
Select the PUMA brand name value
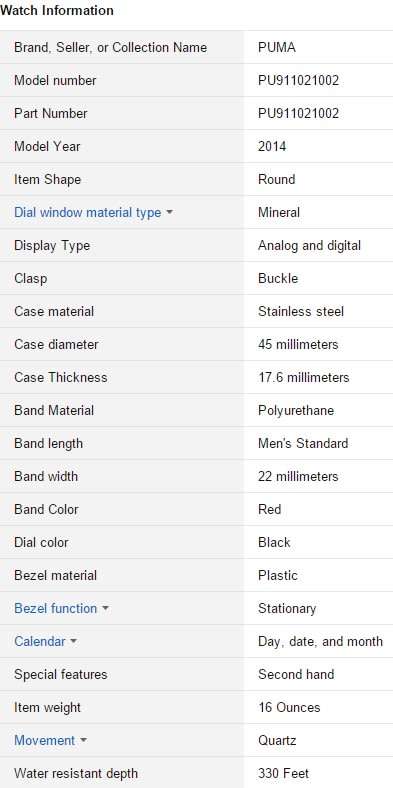click(x=277, y=48)
